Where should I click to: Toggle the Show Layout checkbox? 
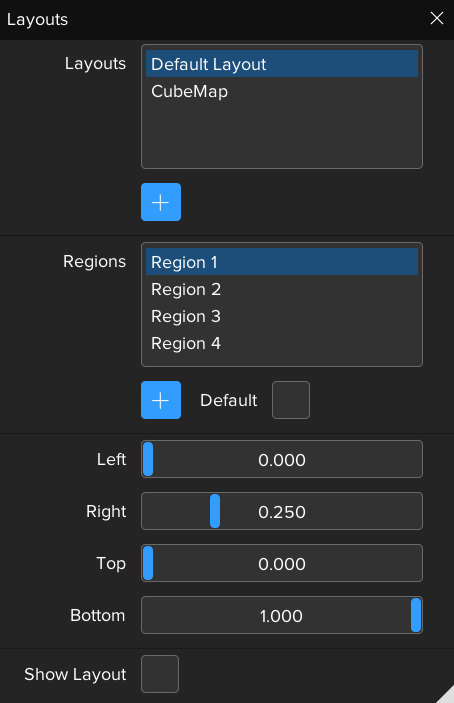tap(160, 674)
